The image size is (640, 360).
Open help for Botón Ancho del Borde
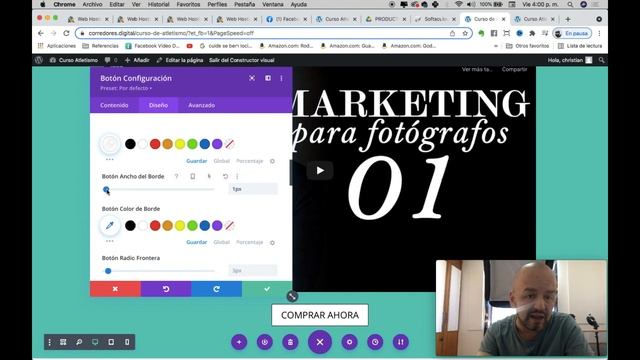coord(176,176)
